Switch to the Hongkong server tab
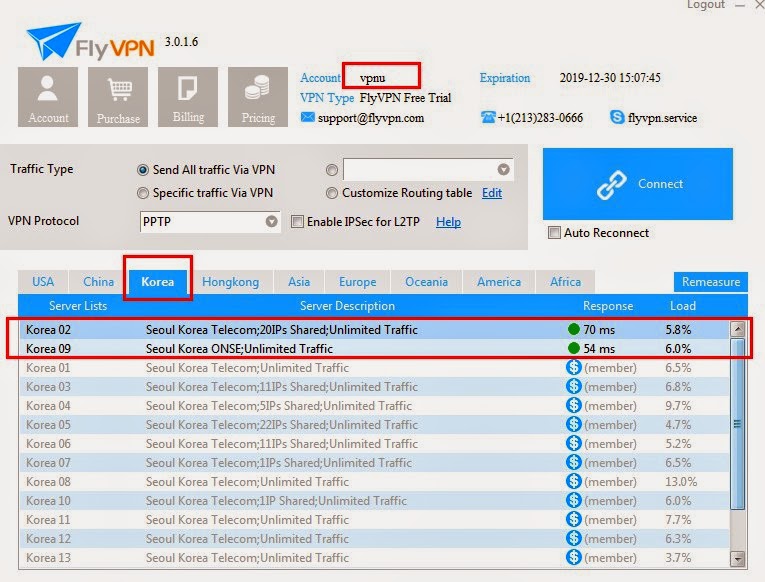 (x=230, y=282)
